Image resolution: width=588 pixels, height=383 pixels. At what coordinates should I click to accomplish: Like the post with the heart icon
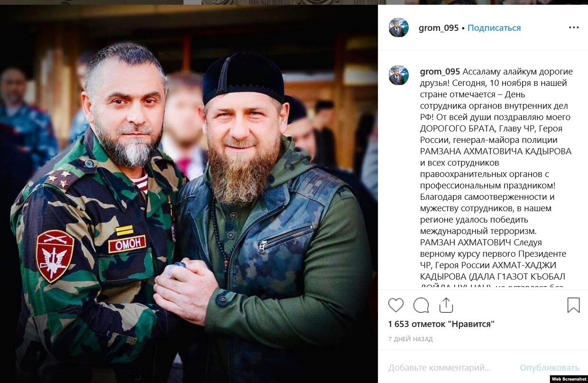(x=396, y=305)
